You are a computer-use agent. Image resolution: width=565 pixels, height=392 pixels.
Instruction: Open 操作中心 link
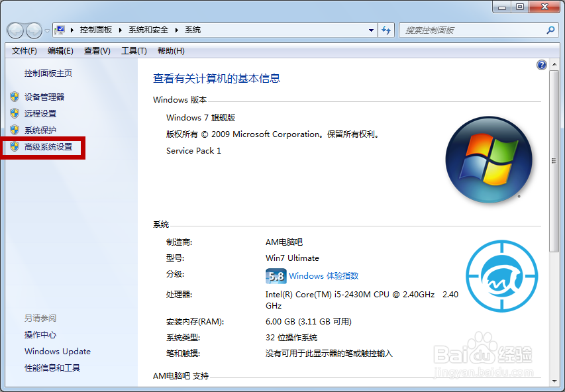click(x=40, y=334)
